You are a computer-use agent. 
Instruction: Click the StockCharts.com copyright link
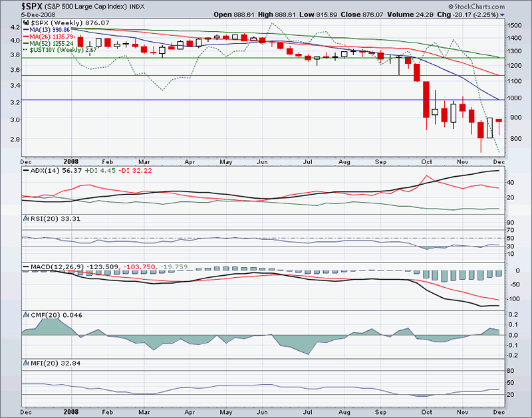click(477, 7)
